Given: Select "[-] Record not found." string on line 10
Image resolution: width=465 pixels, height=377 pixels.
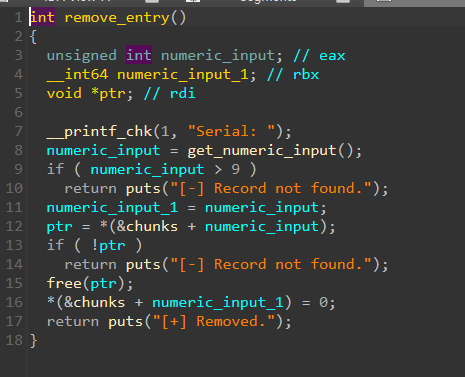Looking at the screenshot, I should 271,188.
